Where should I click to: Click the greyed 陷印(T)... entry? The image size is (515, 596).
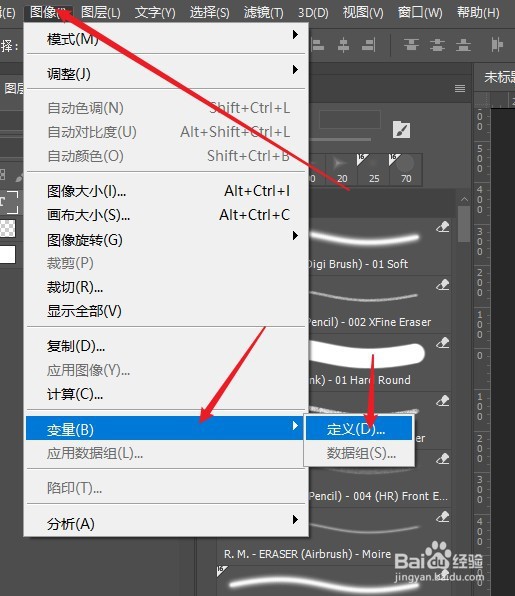(167, 488)
